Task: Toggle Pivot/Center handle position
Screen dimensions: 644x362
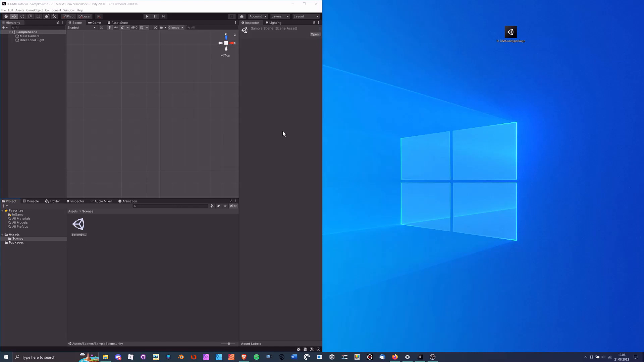Action: 69,16
